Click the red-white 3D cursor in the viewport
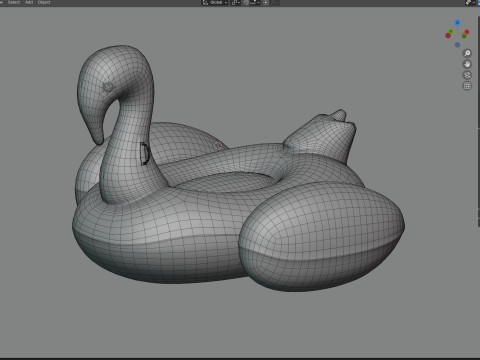Screen dimensions: 480x360 point(218,146)
